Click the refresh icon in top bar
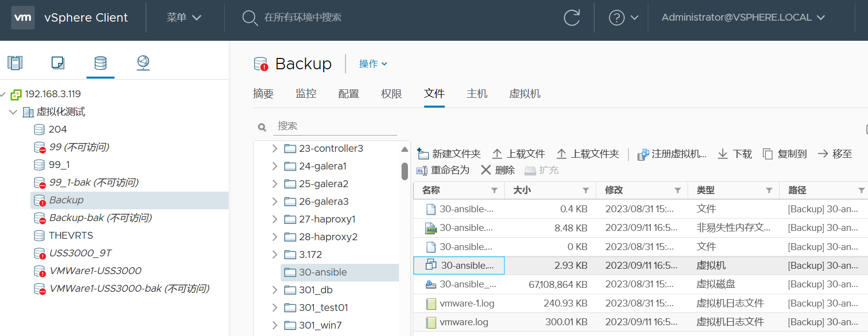The image size is (868, 336). [572, 18]
